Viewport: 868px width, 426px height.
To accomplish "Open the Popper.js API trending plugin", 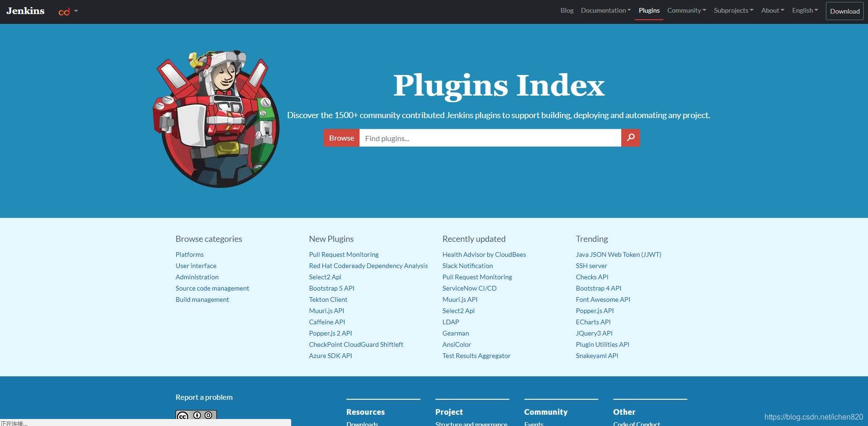I will coord(595,311).
